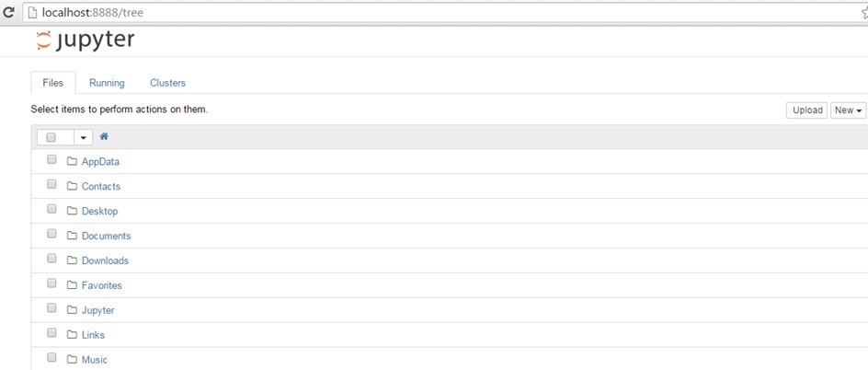This screenshot has width=868, height=370.
Task: Click the home directory icon
Action: 104,137
